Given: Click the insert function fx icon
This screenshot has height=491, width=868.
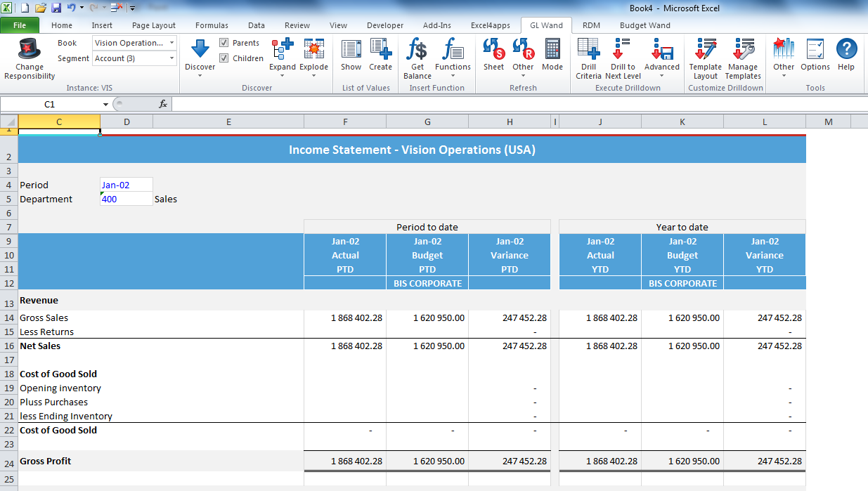Looking at the screenshot, I should click(163, 104).
